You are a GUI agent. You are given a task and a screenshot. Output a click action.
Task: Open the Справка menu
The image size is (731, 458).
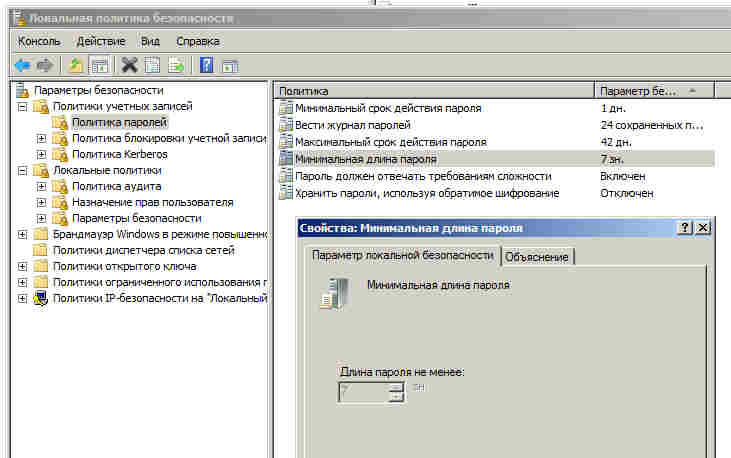coord(198,41)
